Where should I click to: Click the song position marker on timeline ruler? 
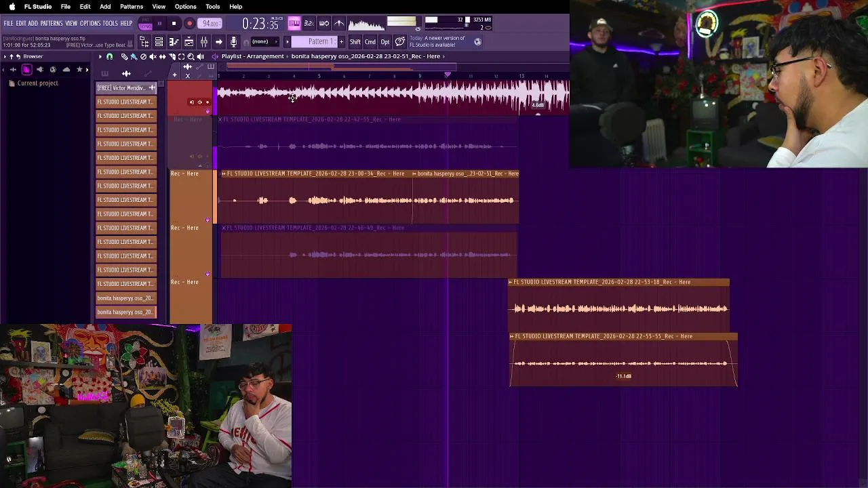[448, 75]
